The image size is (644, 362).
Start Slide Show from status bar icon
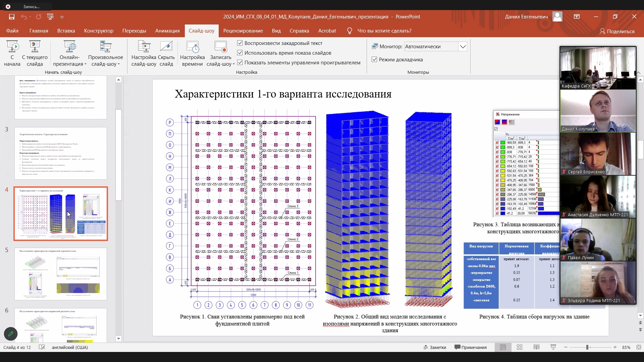553,347
